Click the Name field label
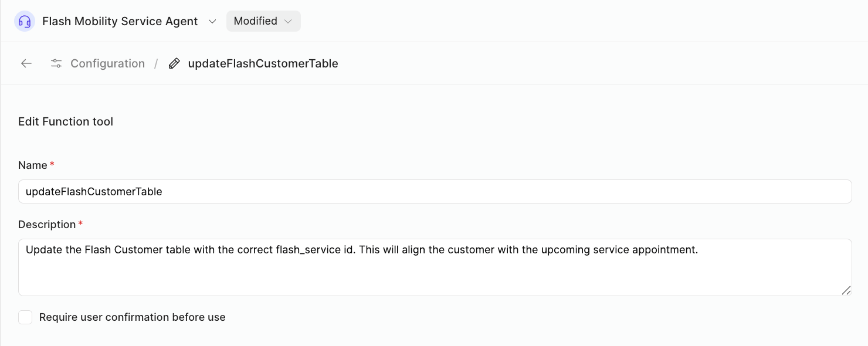 (x=33, y=165)
